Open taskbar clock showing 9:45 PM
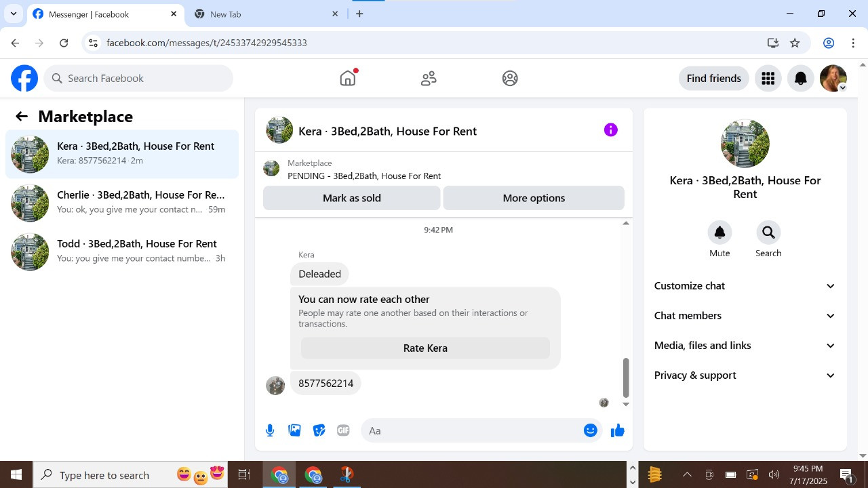868x488 pixels. click(x=808, y=475)
